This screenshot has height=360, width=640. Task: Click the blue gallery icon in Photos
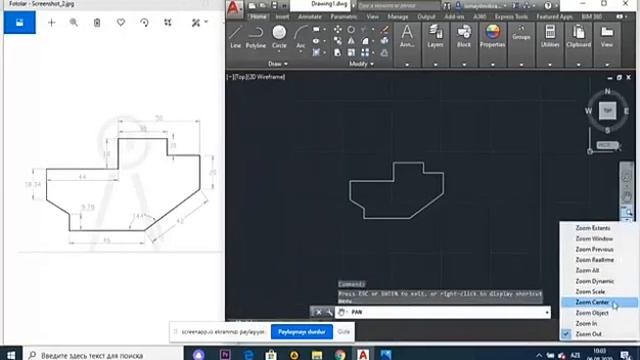coord(20,22)
